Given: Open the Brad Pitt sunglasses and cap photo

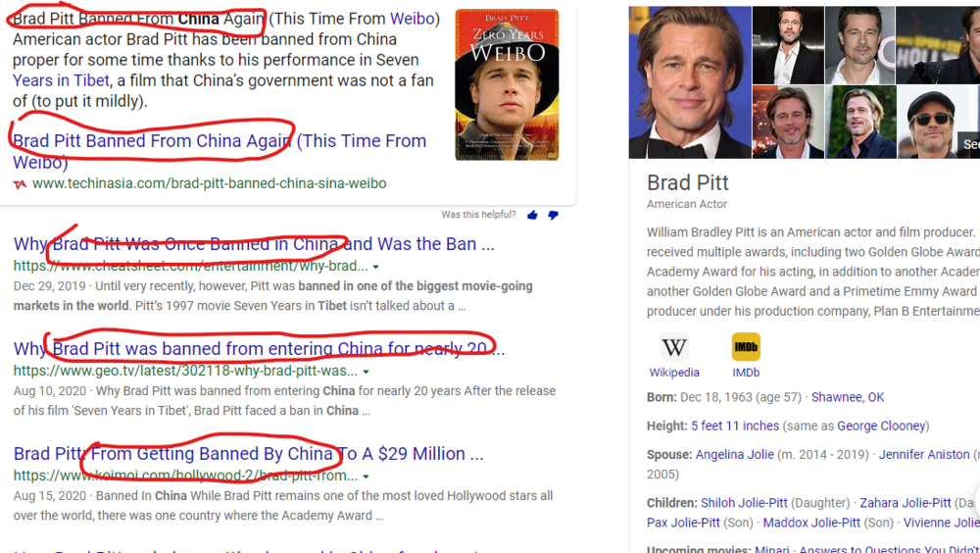Looking at the screenshot, I should (930, 122).
